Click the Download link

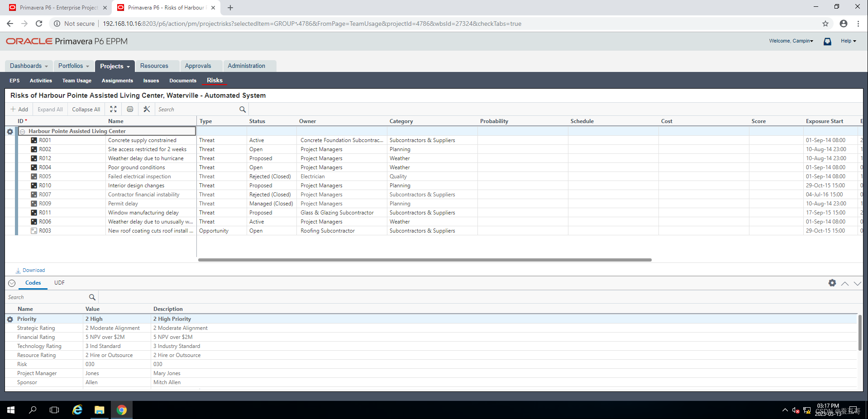click(x=30, y=270)
